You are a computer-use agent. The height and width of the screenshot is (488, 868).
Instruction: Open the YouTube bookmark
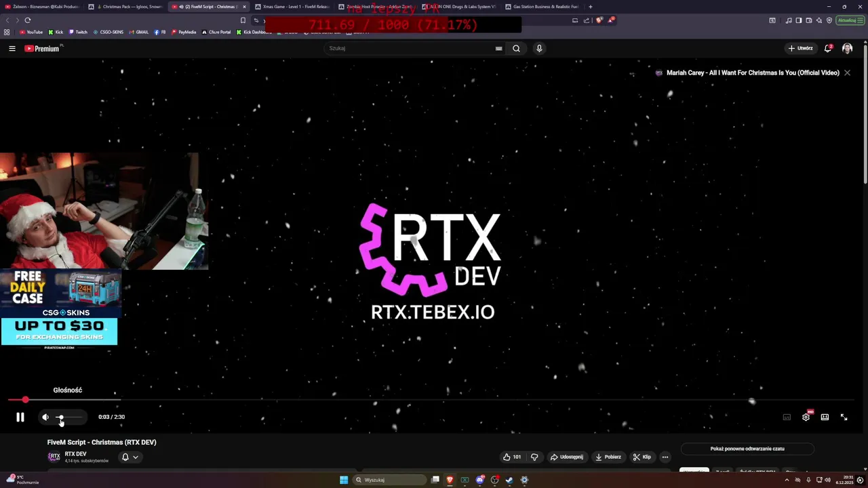[31, 32]
